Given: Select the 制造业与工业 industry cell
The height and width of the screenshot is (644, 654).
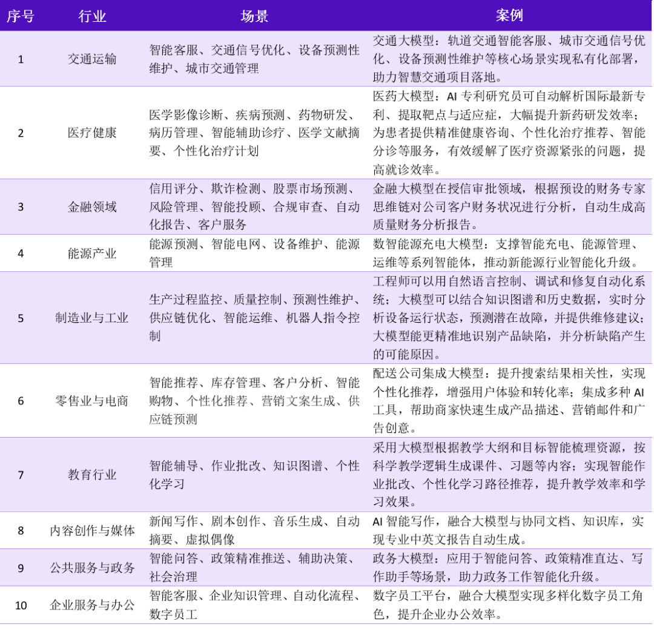Looking at the screenshot, I should coord(92,318).
